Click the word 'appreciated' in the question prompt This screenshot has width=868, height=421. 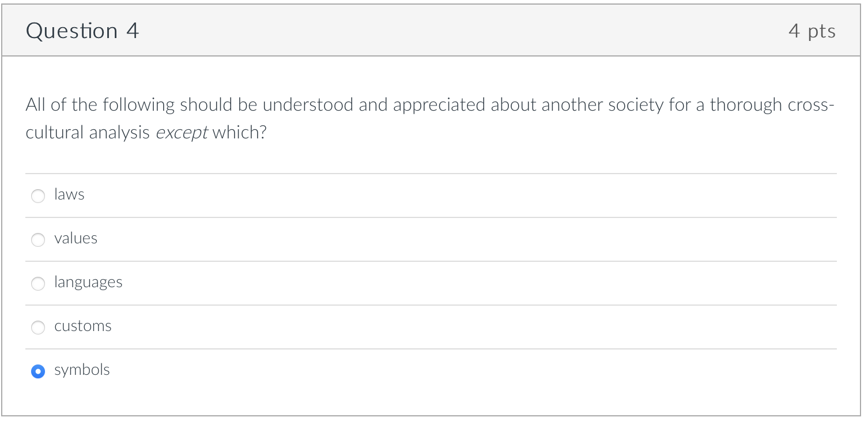click(439, 106)
